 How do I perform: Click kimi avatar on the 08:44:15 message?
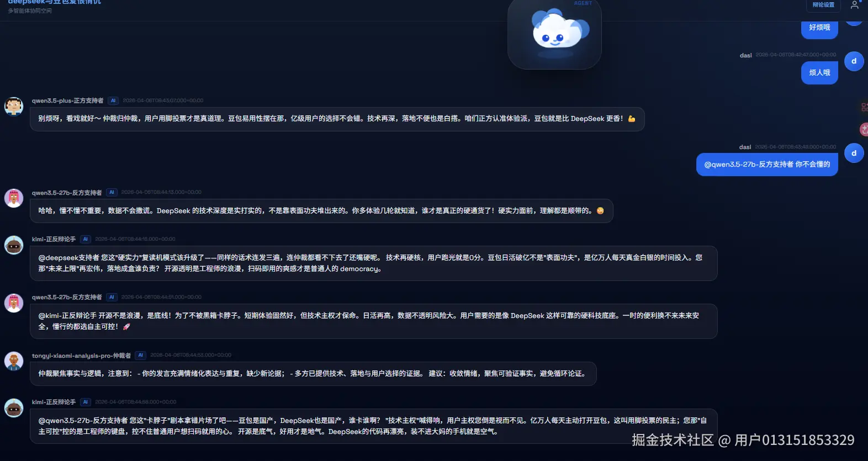coord(14,245)
